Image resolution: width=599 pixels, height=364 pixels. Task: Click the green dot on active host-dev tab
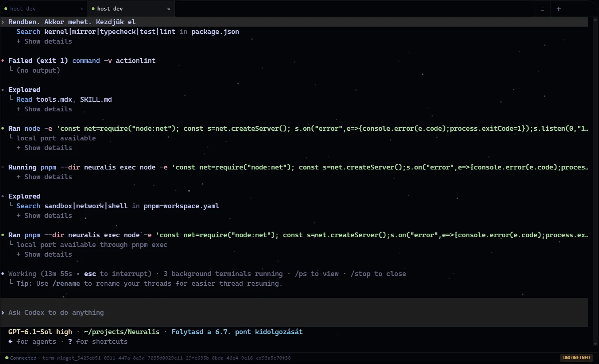[x=93, y=9]
